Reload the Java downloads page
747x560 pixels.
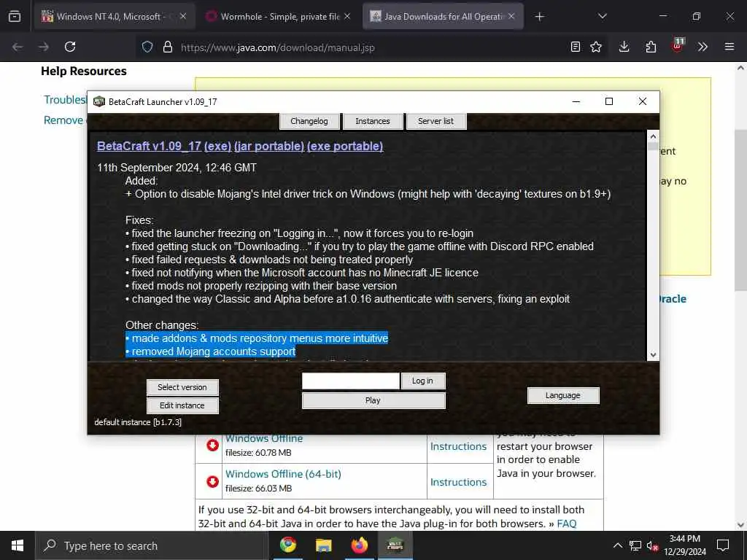[x=70, y=47]
